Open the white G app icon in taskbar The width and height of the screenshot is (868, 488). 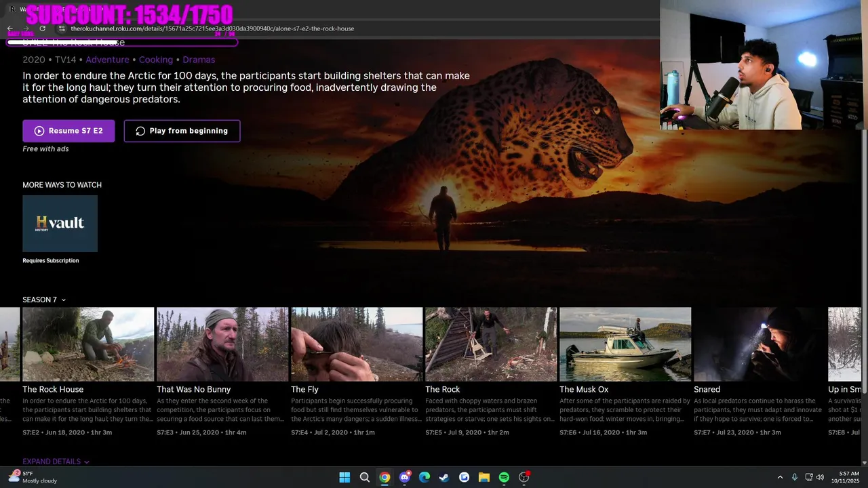tap(464, 477)
